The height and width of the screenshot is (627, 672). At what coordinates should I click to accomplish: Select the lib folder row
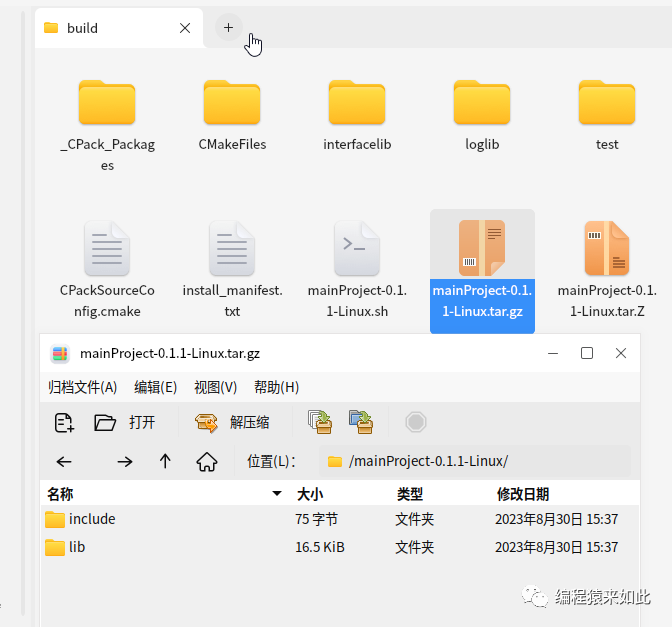(x=339, y=547)
